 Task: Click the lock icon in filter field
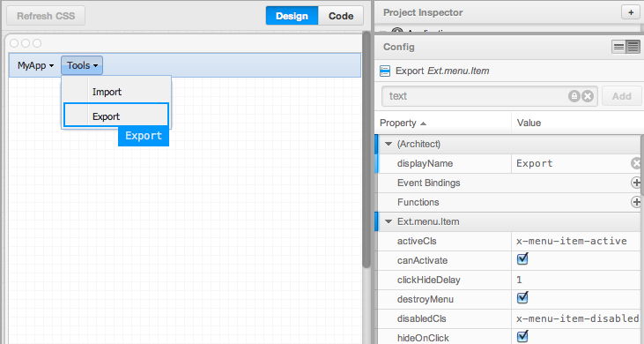pyautogui.click(x=574, y=96)
